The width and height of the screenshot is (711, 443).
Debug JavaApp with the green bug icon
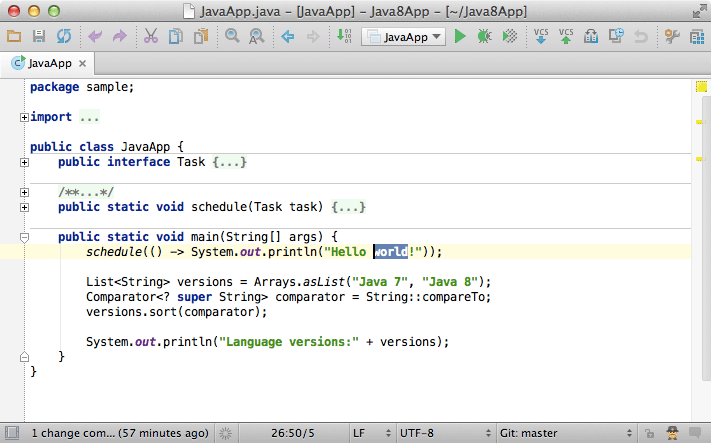click(x=484, y=36)
